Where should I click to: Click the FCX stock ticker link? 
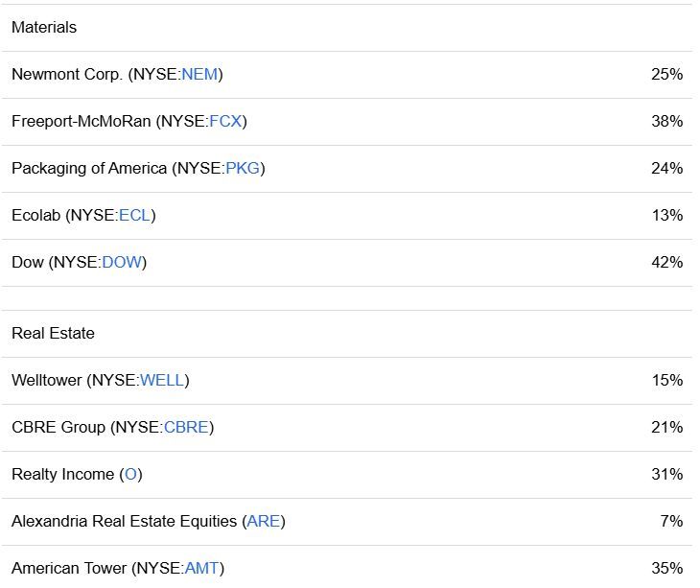point(226,121)
